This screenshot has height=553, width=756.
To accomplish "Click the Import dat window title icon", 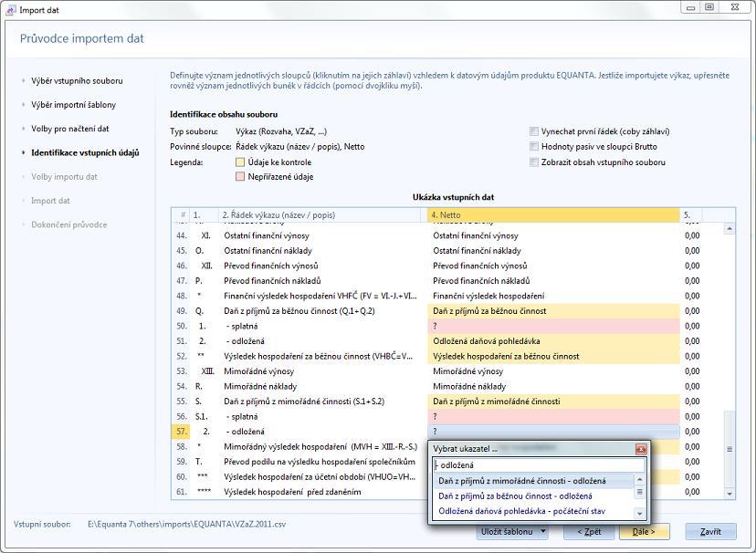I will (10, 10).
